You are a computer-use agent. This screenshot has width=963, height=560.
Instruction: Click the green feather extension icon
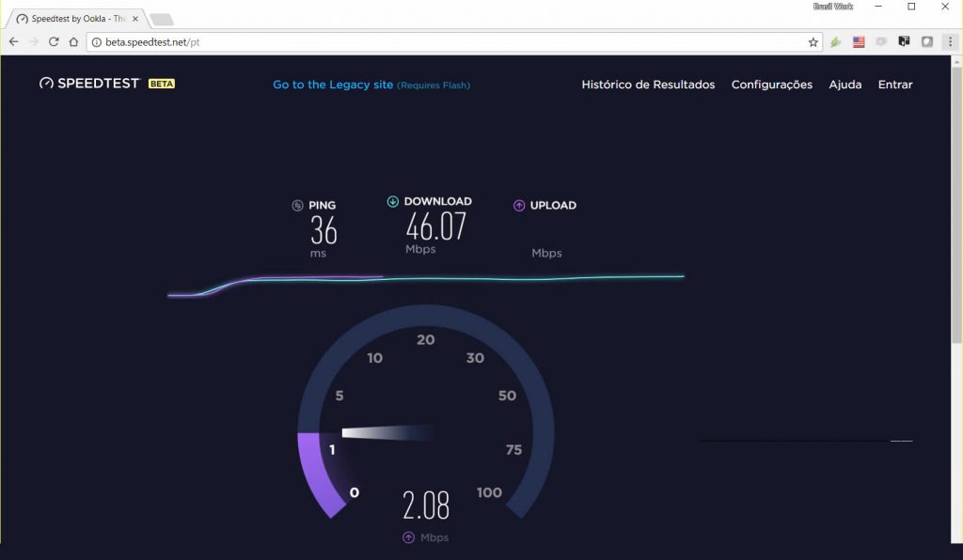[x=835, y=41]
